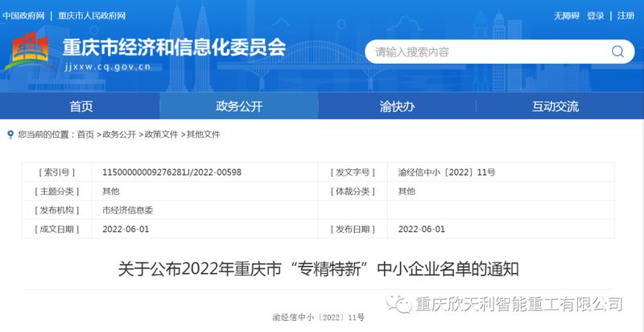This screenshot has height=332, width=644.
Task: Go to 首页 in the breadcrumb
Action: 85,135
